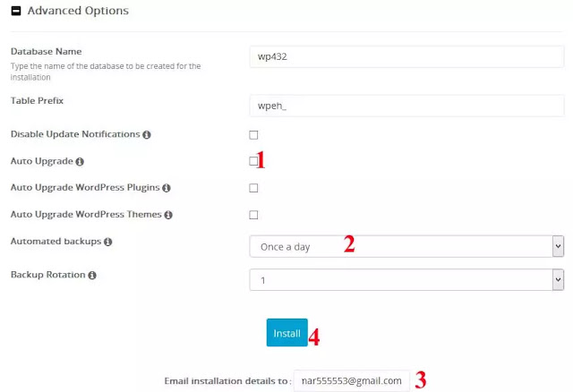The height and width of the screenshot is (392, 573).
Task: Show info for Auto Upgrade WordPress Themes
Action: point(168,215)
